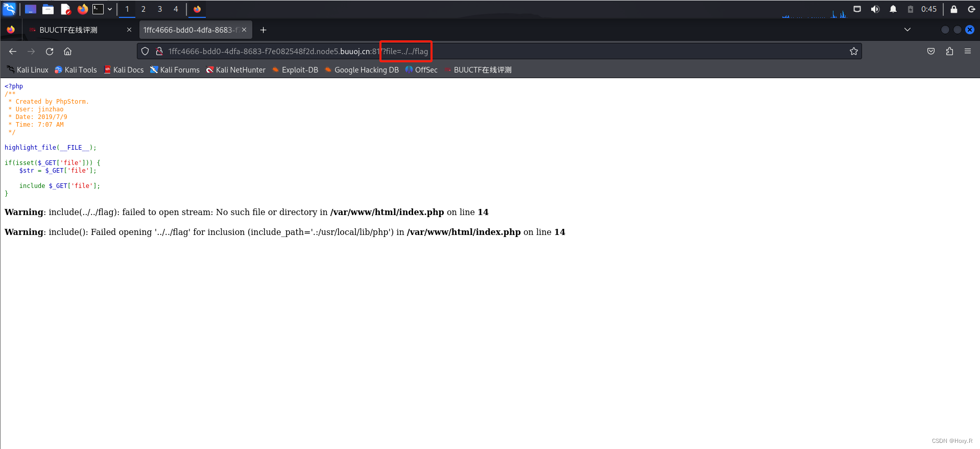Open the extensions puzzle icon
Image resolution: width=980 pixels, height=449 pixels.
pyautogui.click(x=949, y=51)
